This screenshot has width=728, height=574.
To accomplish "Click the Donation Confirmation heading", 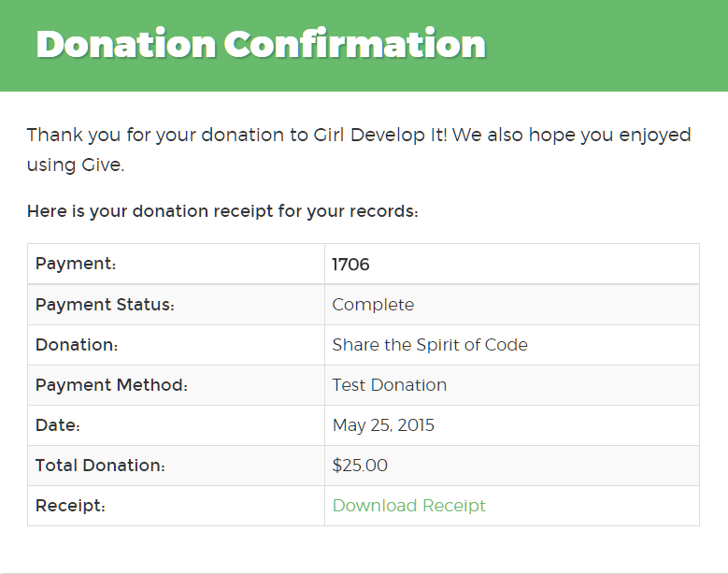I will coord(261,44).
